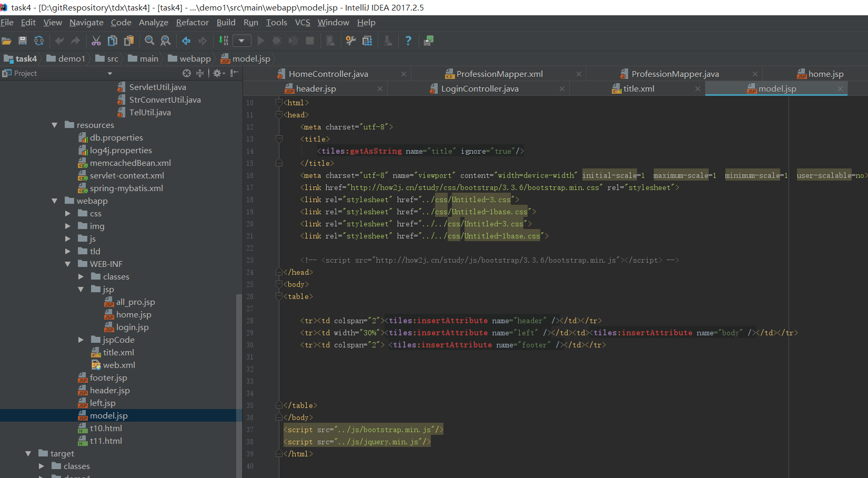Click the Make Project build icon
The height and width of the screenshot is (478, 868).
(x=224, y=41)
